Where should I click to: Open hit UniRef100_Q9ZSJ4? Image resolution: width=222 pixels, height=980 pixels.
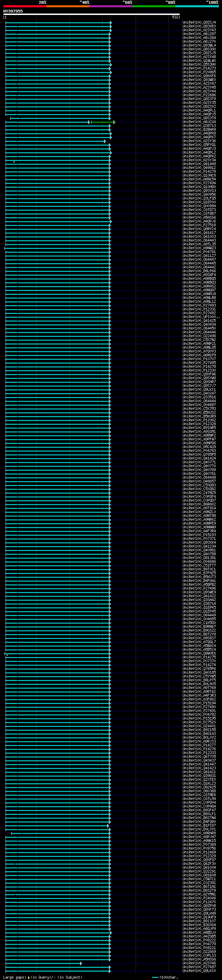[199, 23]
